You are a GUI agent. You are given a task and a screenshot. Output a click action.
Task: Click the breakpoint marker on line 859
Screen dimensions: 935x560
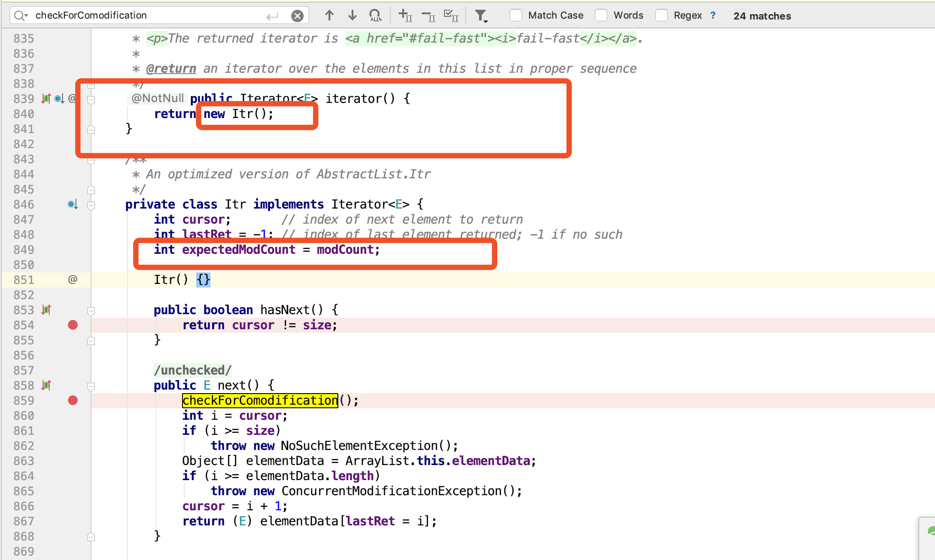click(x=73, y=400)
